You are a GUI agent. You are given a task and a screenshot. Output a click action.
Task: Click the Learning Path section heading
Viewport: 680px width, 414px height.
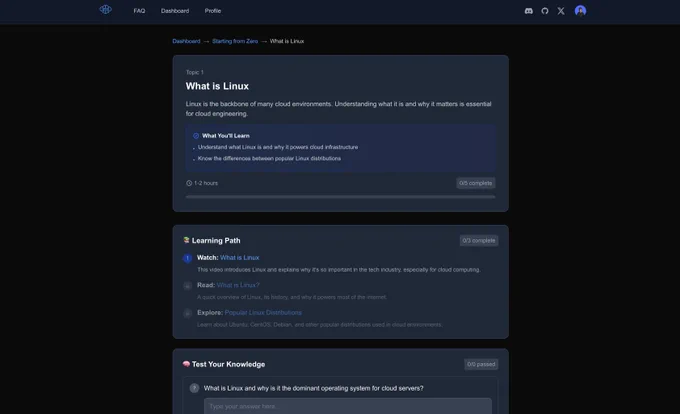[216, 241]
